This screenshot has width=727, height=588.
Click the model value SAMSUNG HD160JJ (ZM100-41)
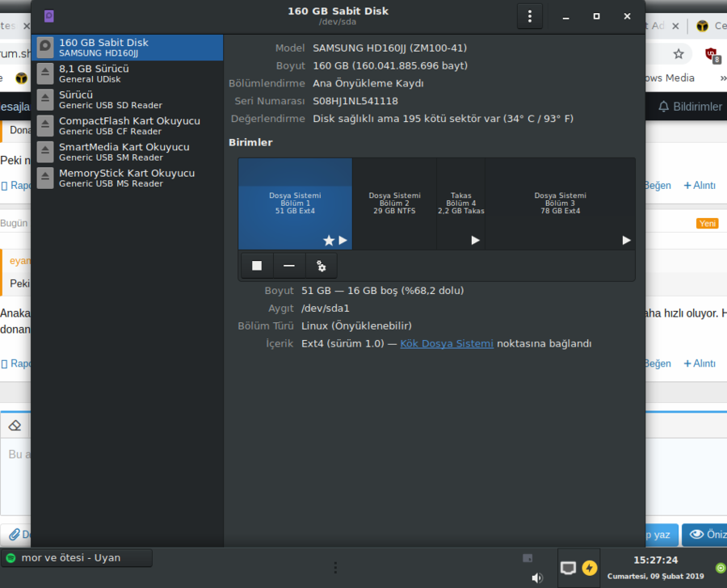pyautogui.click(x=390, y=48)
